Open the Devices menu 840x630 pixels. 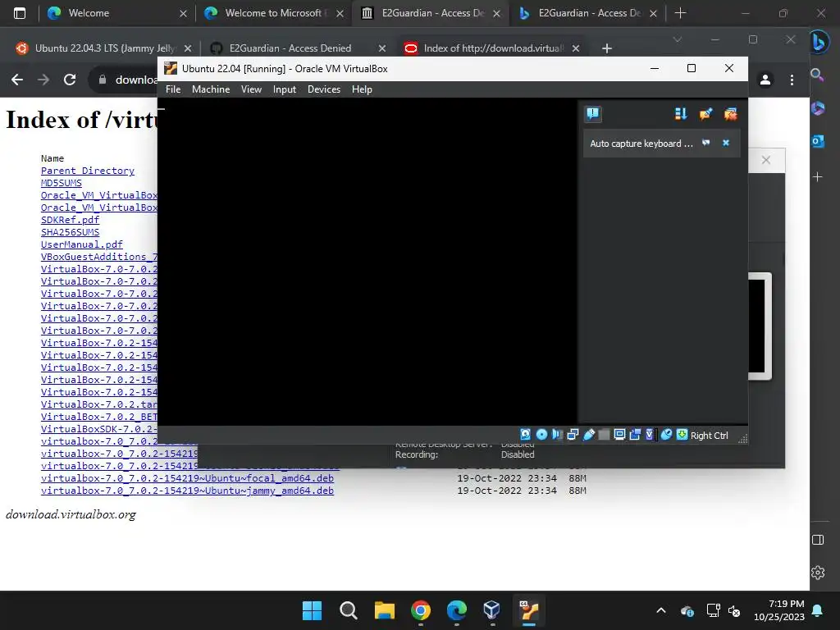(324, 89)
